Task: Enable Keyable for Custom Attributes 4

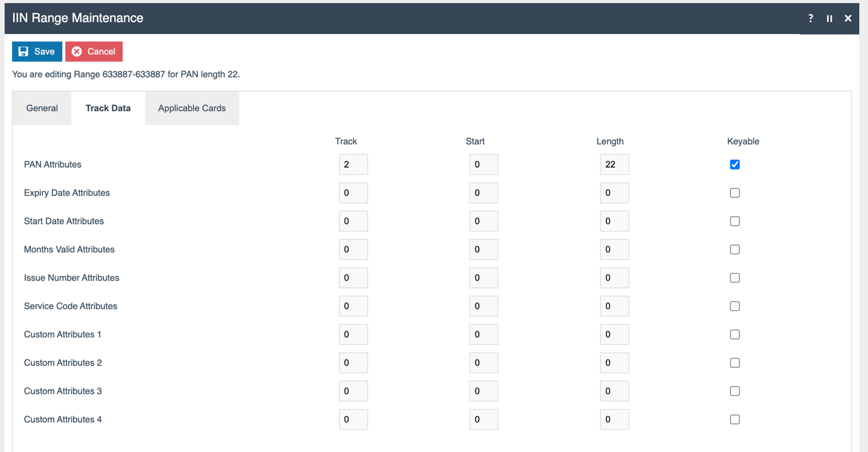Action: click(x=734, y=419)
